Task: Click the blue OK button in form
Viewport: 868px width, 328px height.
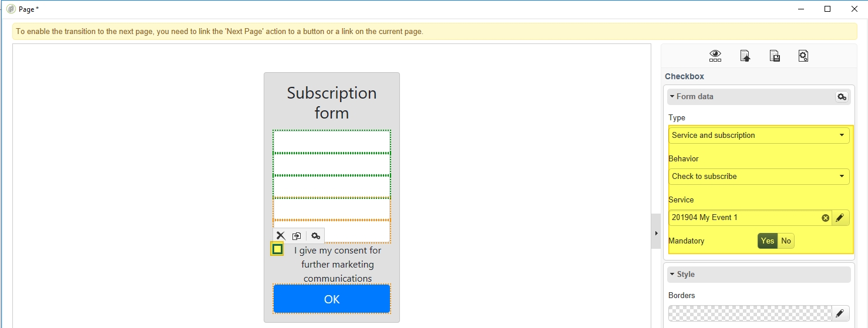Action: pos(332,299)
